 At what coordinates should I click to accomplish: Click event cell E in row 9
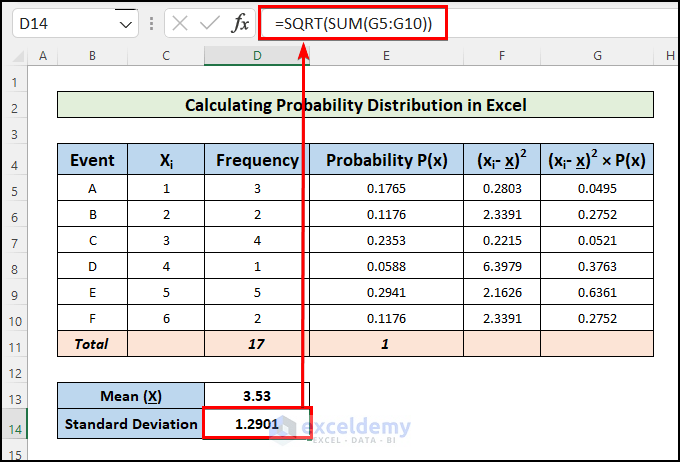point(92,292)
